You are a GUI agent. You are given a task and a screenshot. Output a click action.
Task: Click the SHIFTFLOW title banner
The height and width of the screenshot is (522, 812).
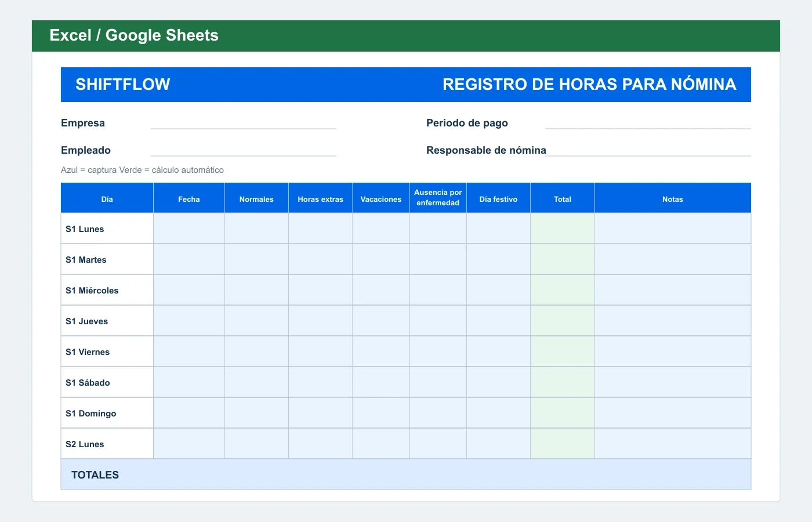tap(406, 85)
